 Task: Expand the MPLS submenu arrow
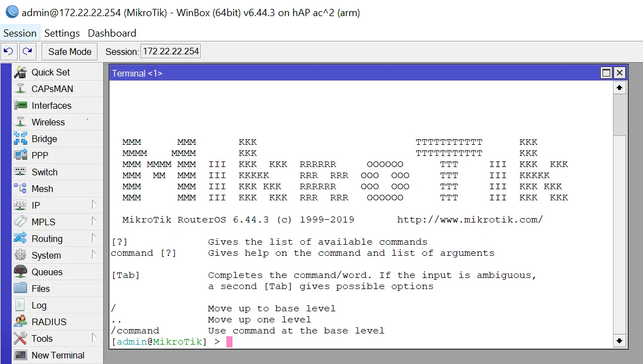coord(94,221)
